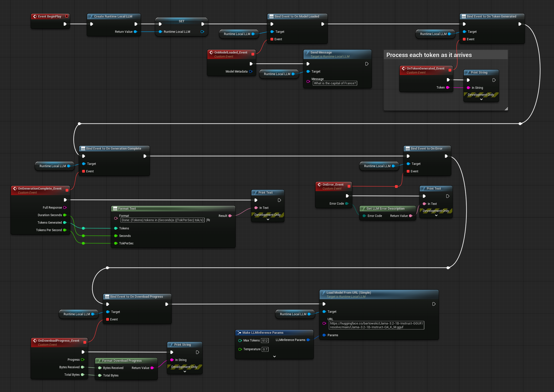This screenshot has width=554, height=392.
Task: Click the Format Text node icon
Action: 115,209
